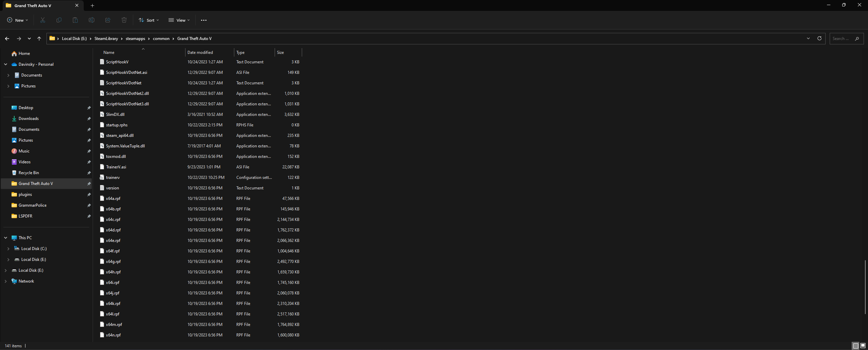The image size is (868, 350).
Task: Select the trainerv configuration file icon
Action: tap(102, 177)
